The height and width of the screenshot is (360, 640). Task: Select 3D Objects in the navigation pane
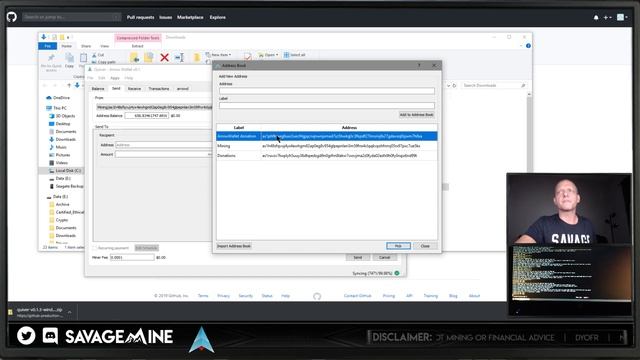62,116
